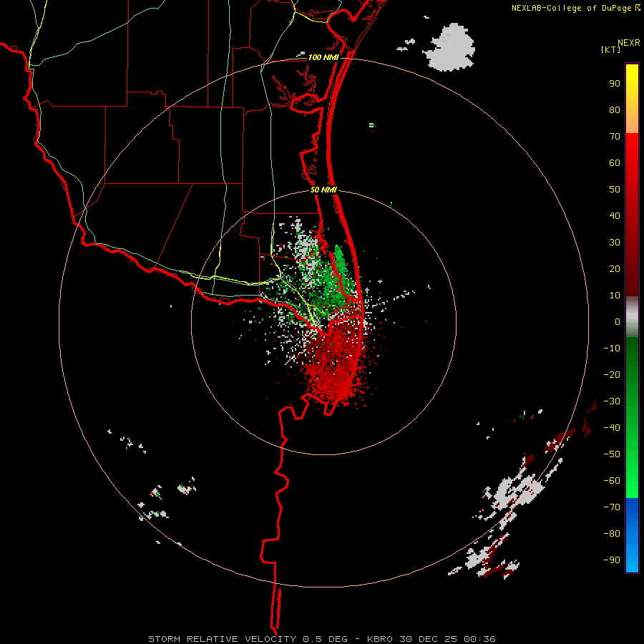Click the -40 value on velocity scale

(612, 428)
